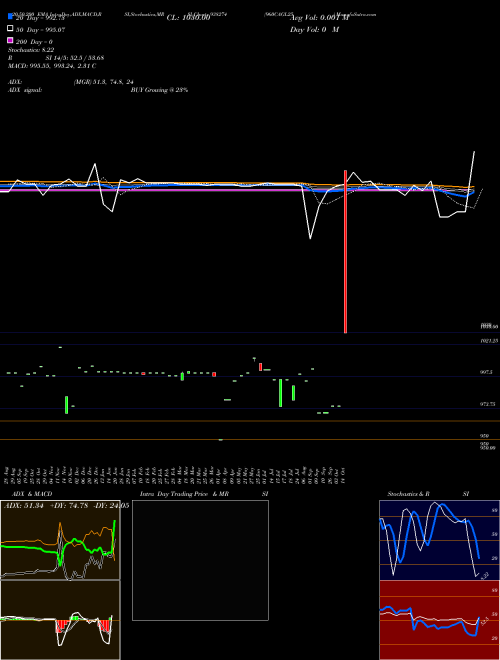
Task: Click the 'Day Vol: 0 M' label
Action: tap(314, 30)
